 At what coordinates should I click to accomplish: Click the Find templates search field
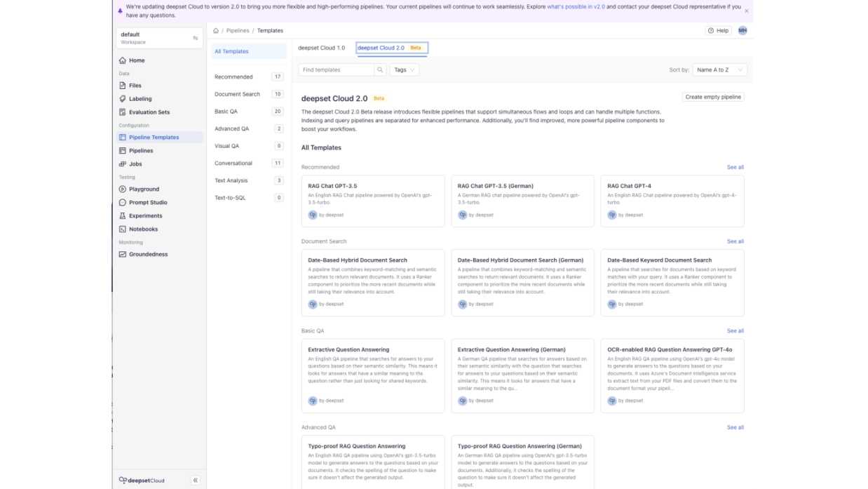click(337, 70)
